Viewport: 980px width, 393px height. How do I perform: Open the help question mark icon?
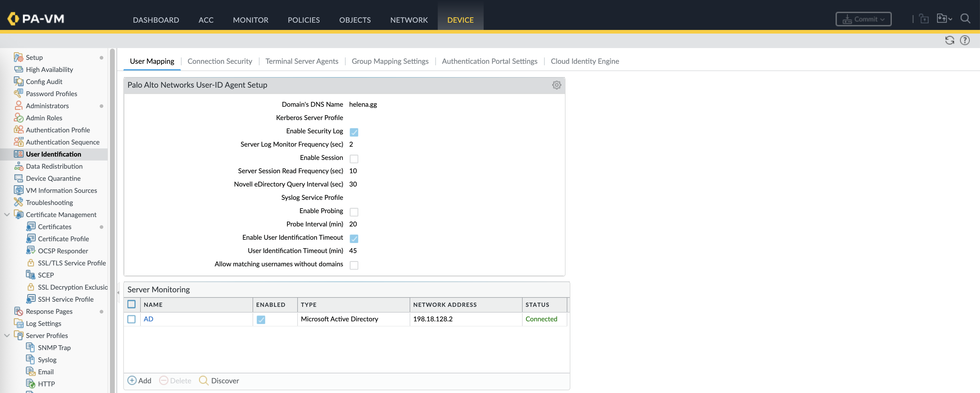965,41
